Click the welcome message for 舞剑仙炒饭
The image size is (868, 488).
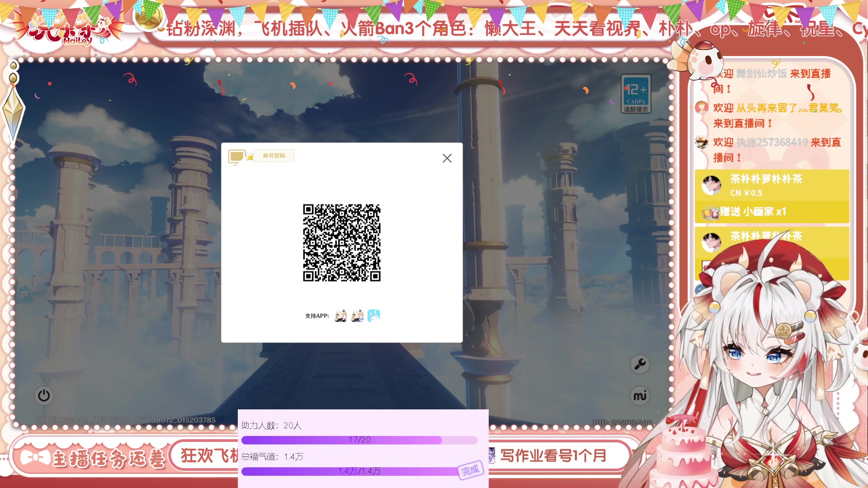pos(772,81)
